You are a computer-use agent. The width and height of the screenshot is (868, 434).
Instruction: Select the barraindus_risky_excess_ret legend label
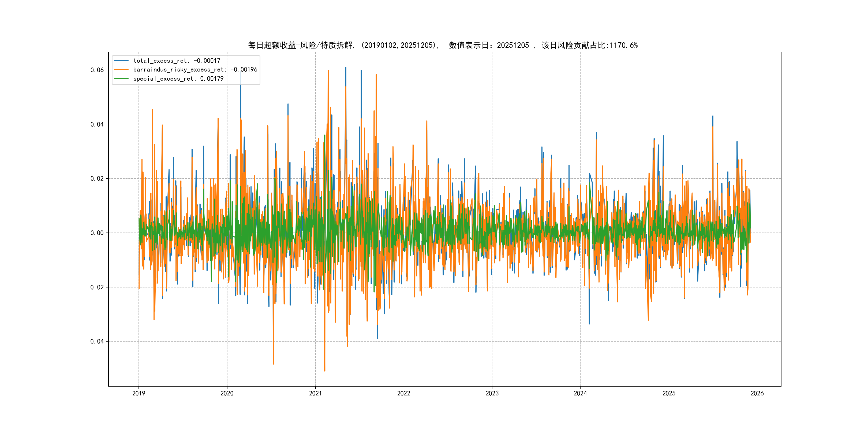click(x=195, y=70)
